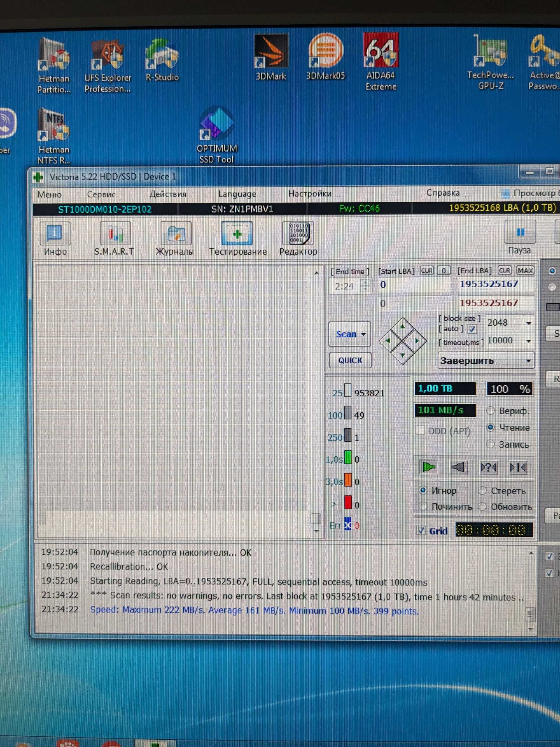The height and width of the screenshot is (747, 560).
Task: Click the butterfly seek |>|<| button
Action: click(518, 467)
